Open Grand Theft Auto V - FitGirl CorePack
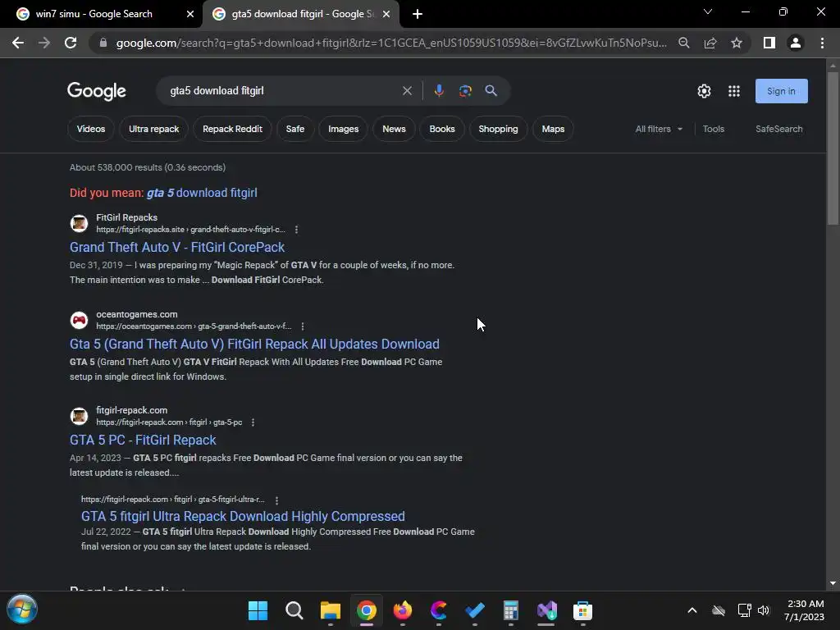Viewport: 840px width, 630px height. [177, 247]
